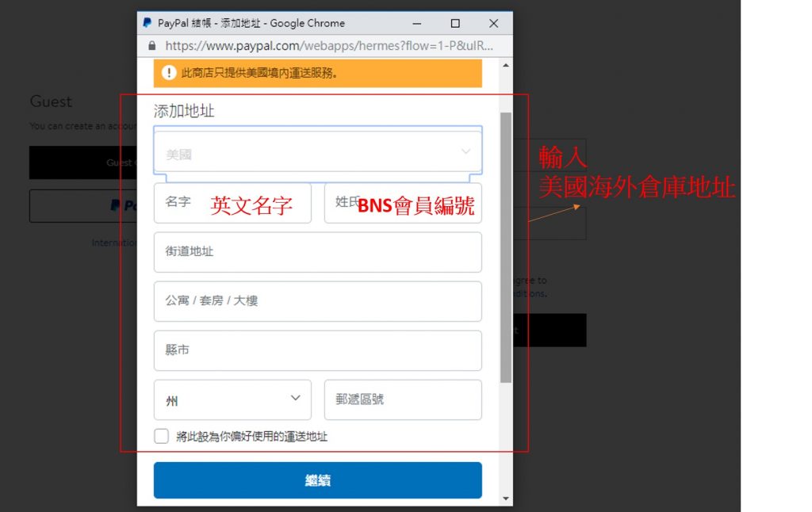The width and height of the screenshot is (812, 512).
Task: Click the scrollbar down arrow
Action: pyautogui.click(x=506, y=499)
